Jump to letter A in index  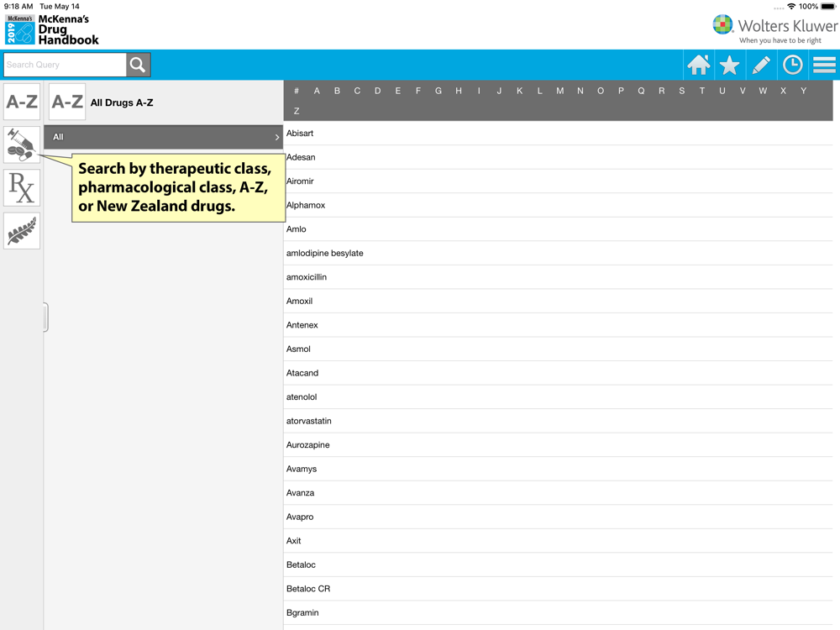coord(317,91)
